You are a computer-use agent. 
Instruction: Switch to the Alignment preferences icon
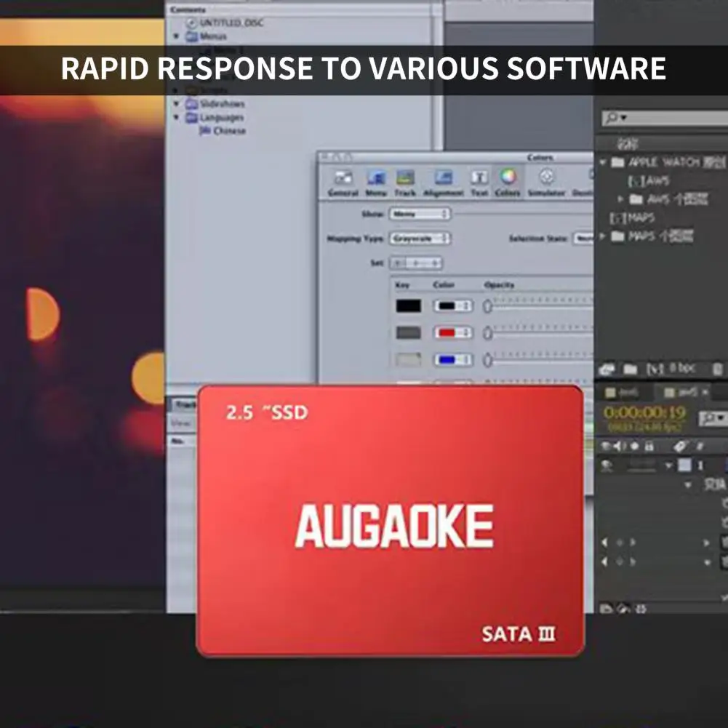pyautogui.click(x=444, y=178)
